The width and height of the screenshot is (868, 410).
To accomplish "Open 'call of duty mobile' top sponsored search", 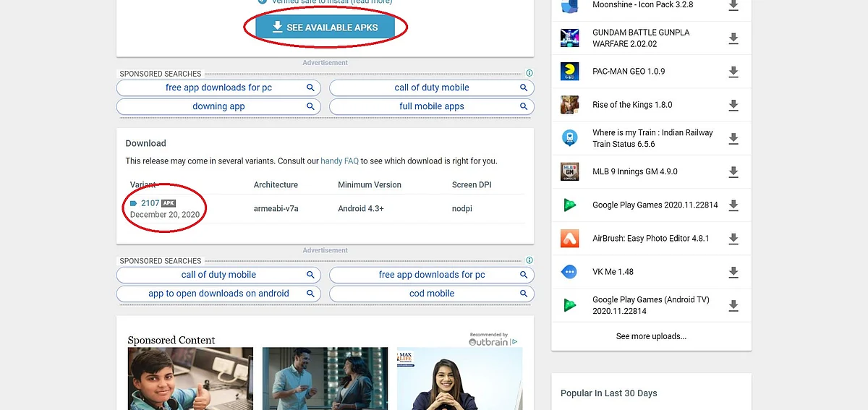I will click(x=432, y=87).
